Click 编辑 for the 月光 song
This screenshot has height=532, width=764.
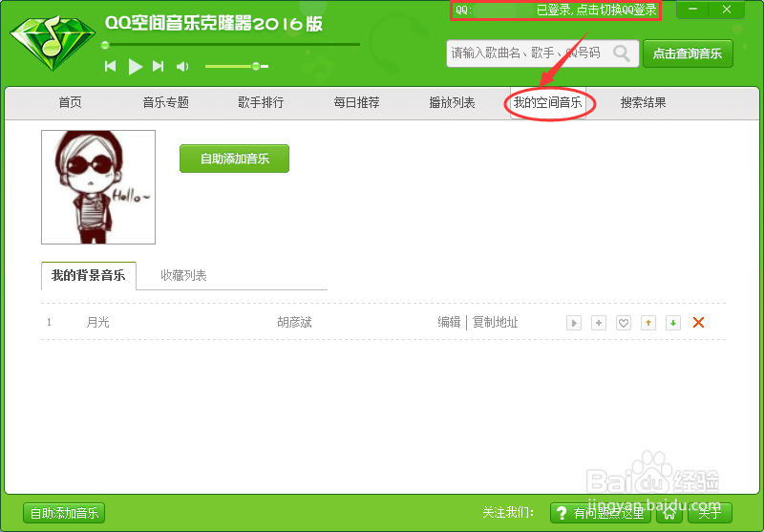coord(449,323)
